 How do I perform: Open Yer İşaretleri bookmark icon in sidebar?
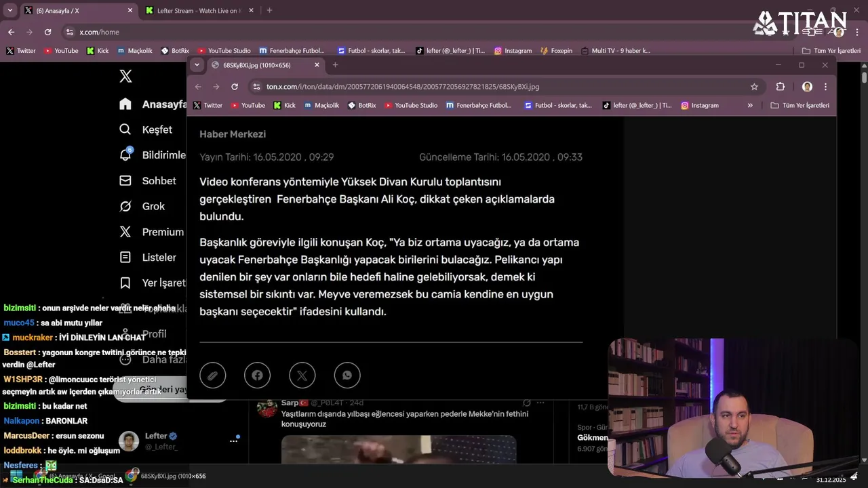pos(125,283)
